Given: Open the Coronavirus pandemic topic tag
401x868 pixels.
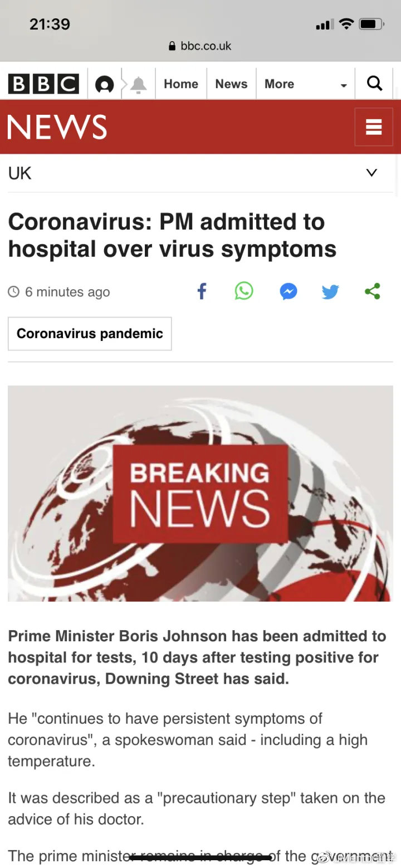Looking at the screenshot, I should coord(90,334).
